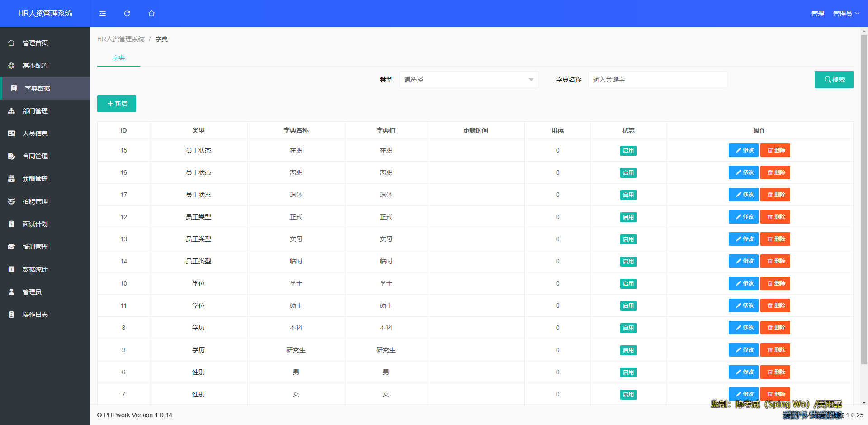This screenshot has height=425, width=868.
Task: Go to 人员信息 in the sidebar
Action: point(35,134)
